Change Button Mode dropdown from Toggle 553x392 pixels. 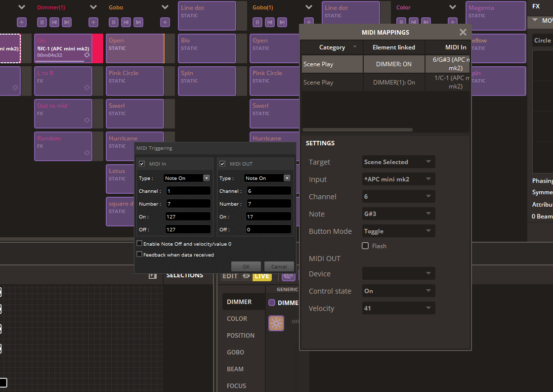coord(398,231)
